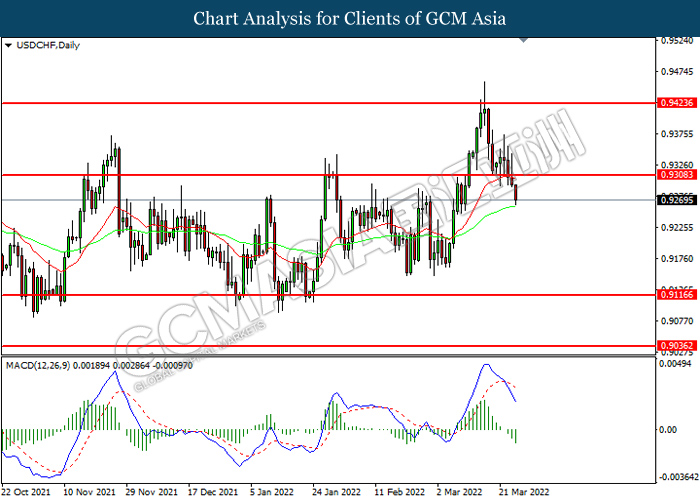Click the 11 Feb 2022 date label
Image resolution: width=700 pixels, height=500 pixels.
click(x=399, y=492)
